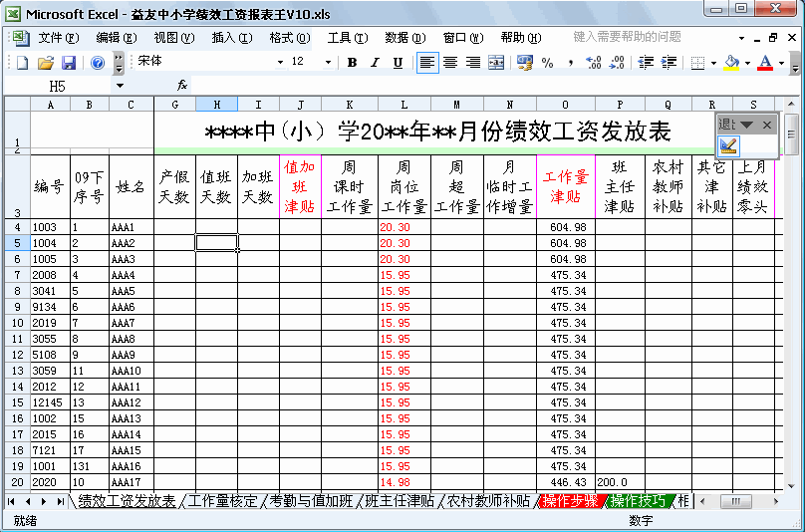This screenshot has width=805, height=532.
Task: Apply yellow fill color
Action: coord(731,63)
